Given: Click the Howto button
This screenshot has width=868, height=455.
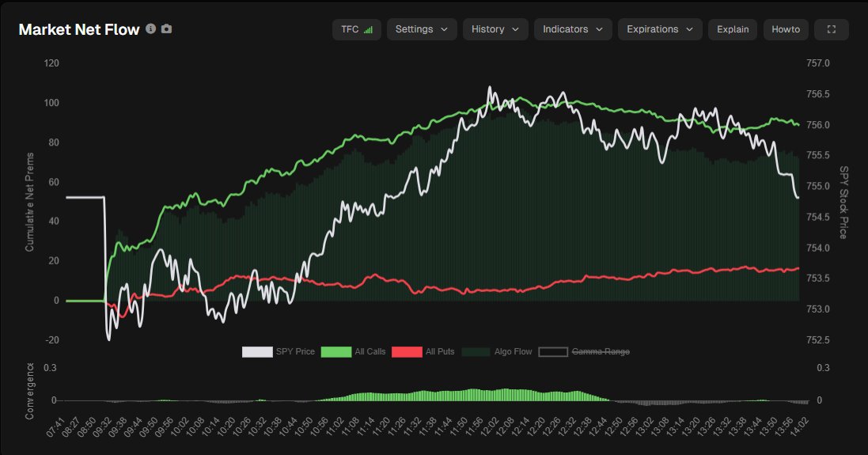Looking at the screenshot, I should [x=786, y=29].
